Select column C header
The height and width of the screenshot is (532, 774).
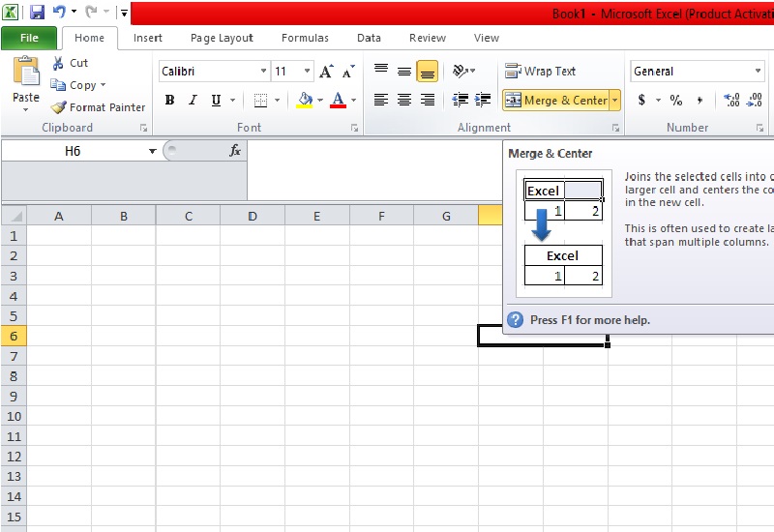coord(188,216)
